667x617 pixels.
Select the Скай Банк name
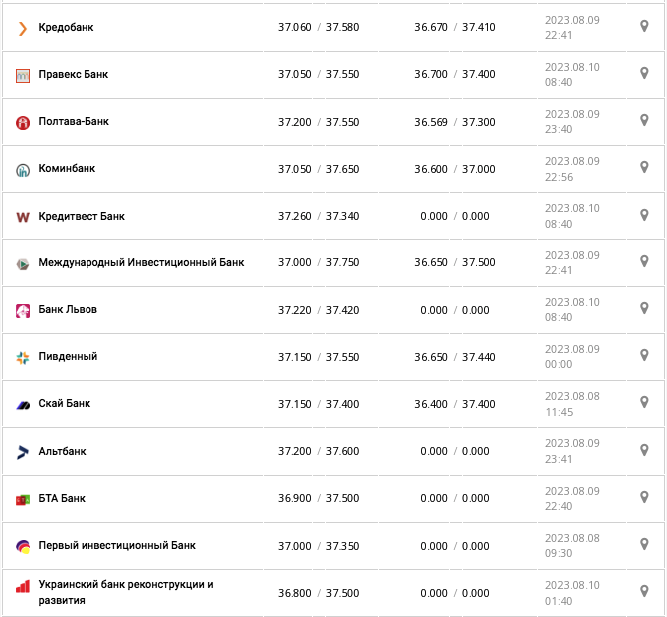click(64, 404)
